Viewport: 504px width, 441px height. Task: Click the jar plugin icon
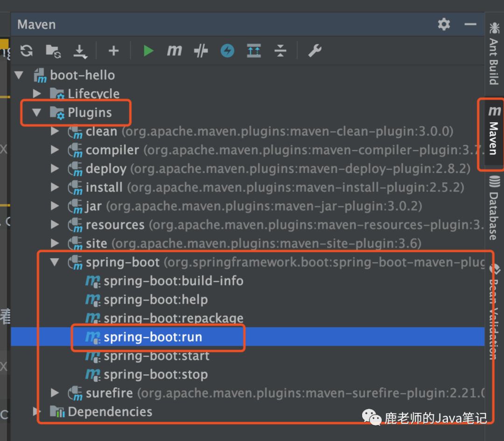(75, 206)
